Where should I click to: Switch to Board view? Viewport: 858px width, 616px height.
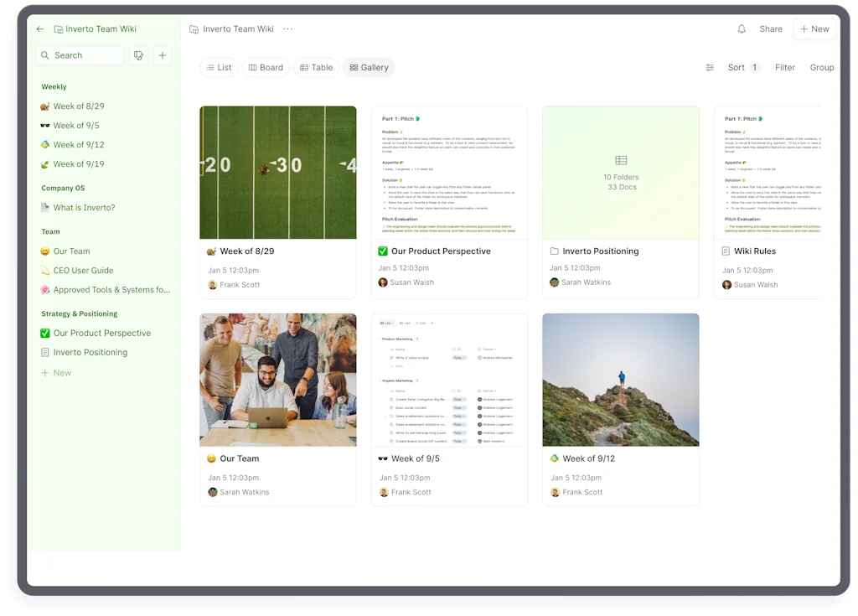(266, 68)
